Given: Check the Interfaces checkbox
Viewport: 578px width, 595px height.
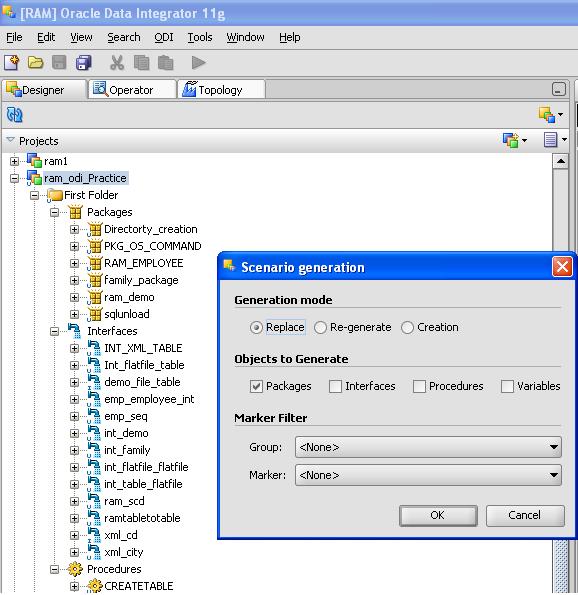Looking at the screenshot, I should pyautogui.click(x=335, y=386).
